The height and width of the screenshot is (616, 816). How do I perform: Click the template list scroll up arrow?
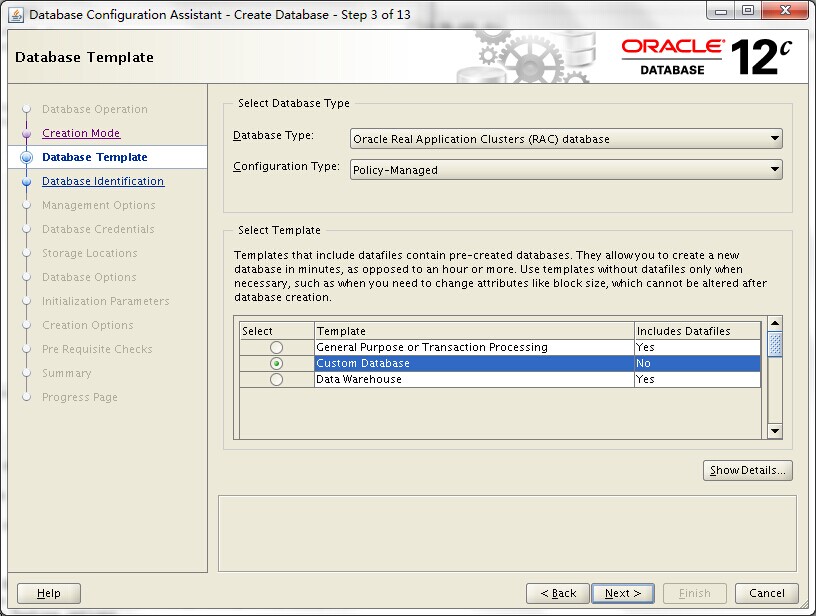(775, 324)
